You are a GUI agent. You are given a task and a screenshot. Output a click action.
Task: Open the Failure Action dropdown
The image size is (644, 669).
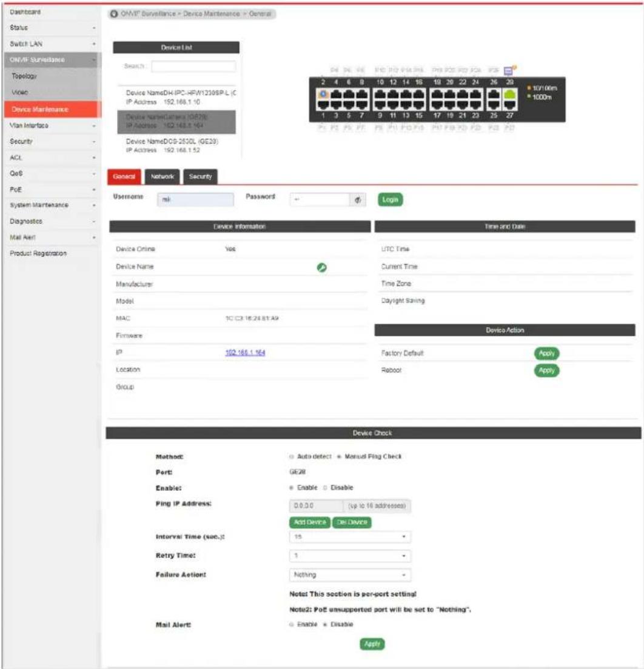point(350,574)
